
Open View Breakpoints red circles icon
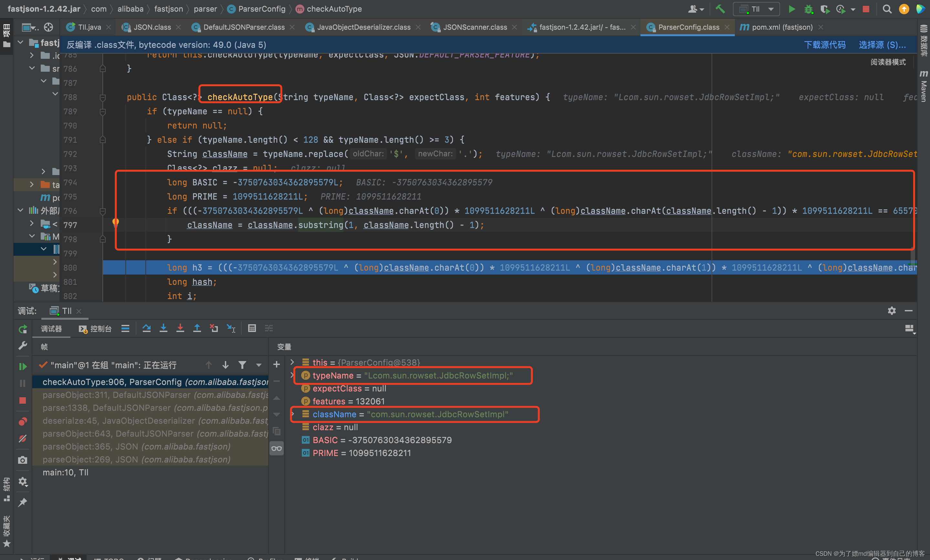pyautogui.click(x=23, y=421)
